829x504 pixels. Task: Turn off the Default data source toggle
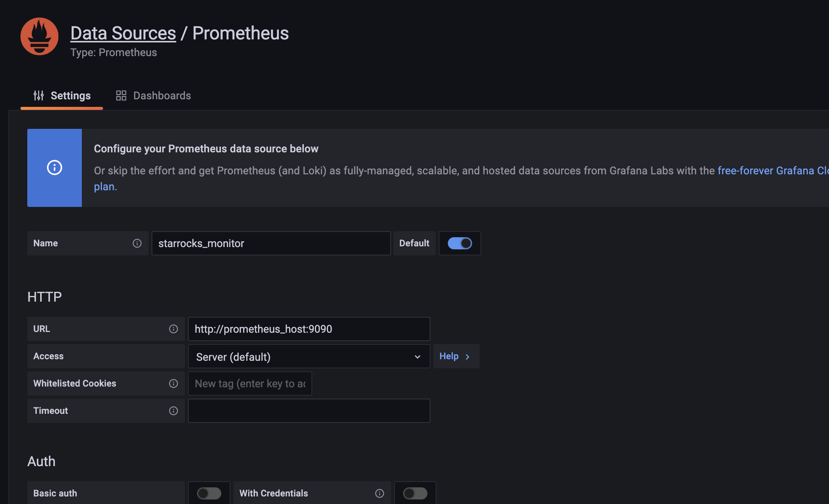[460, 243]
